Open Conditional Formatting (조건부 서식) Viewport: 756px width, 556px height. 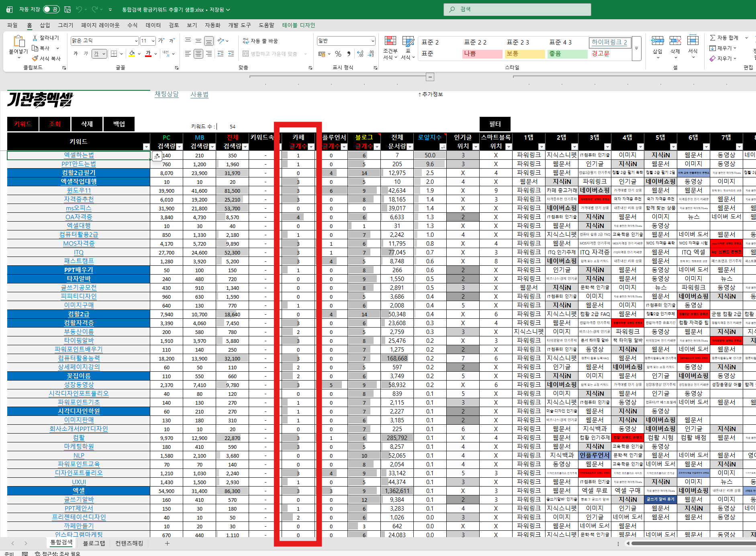tap(390, 48)
